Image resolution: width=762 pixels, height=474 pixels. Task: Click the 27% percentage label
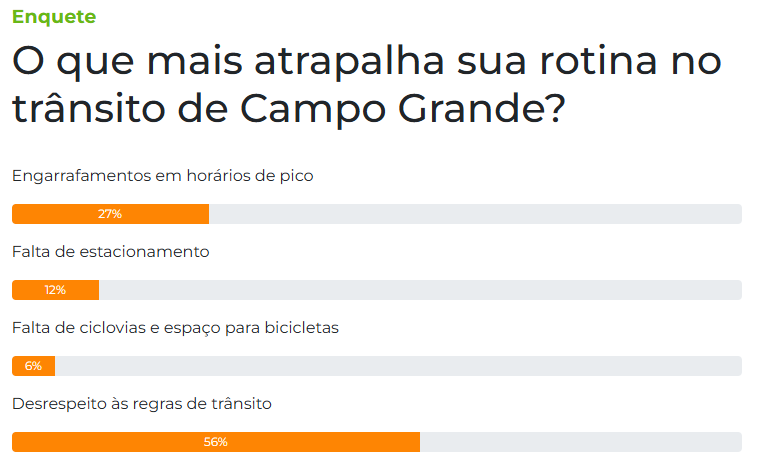110,214
